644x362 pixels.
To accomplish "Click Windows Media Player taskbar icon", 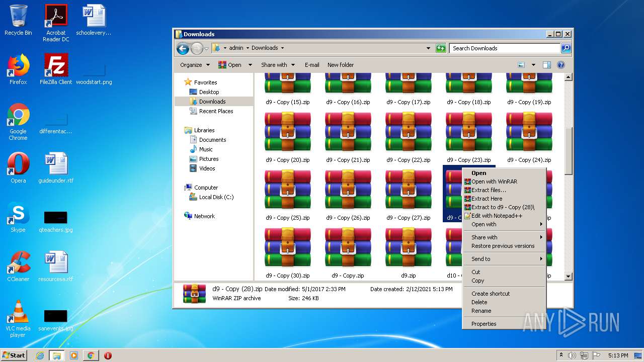I will [x=74, y=355].
